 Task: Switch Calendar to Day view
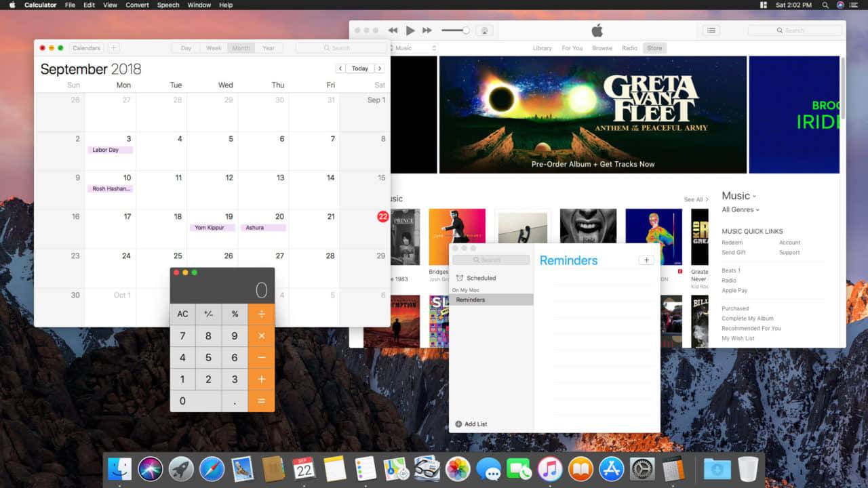(186, 48)
